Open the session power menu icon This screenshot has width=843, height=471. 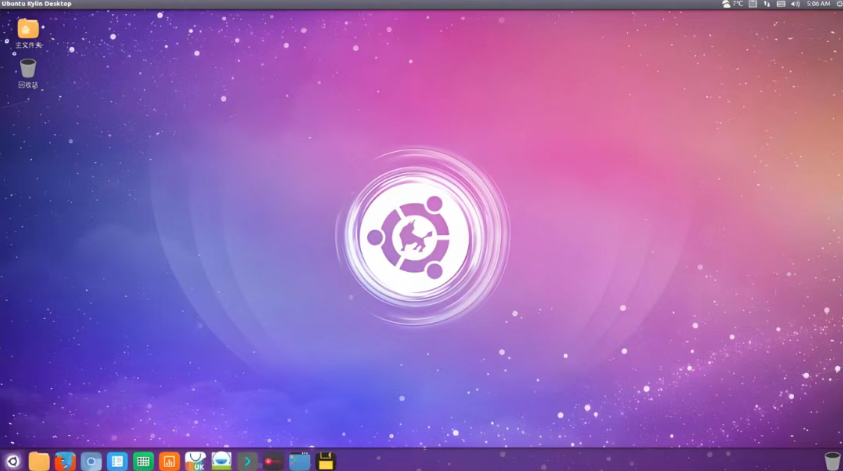pos(839,4)
